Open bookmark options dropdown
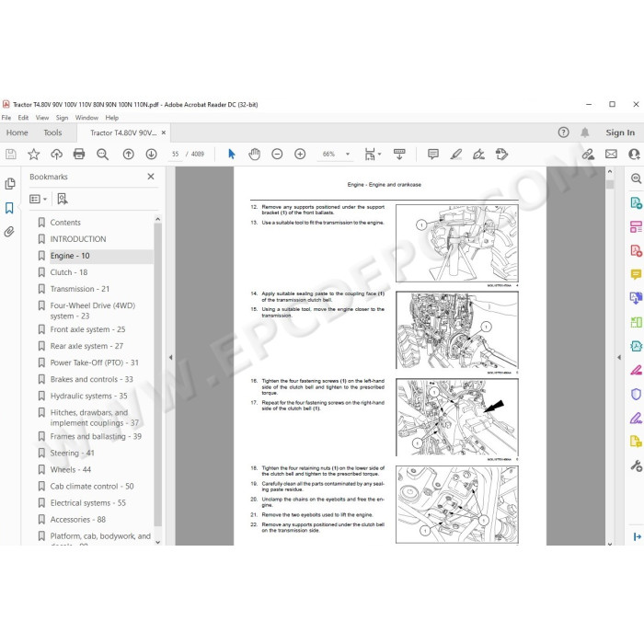644x644 pixels. click(38, 200)
